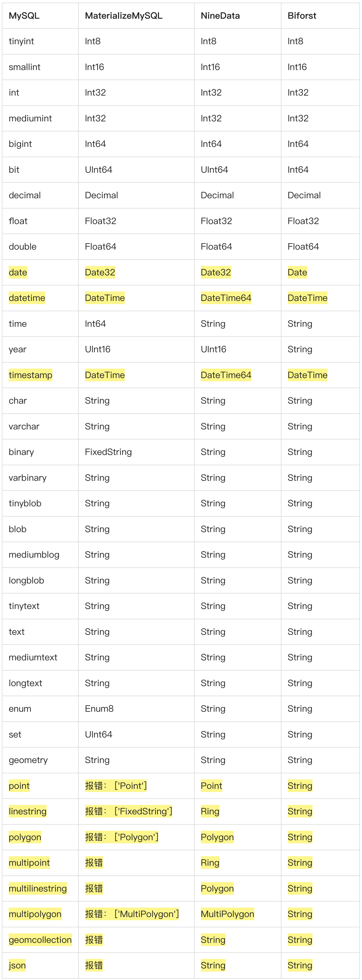Click the highlighted timestamp cell
362x980 pixels.
[x=31, y=375]
